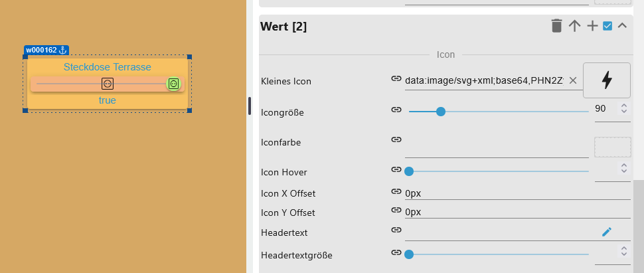Open the Iconfarbe color swatch
644x273 pixels.
(x=612, y=147)
